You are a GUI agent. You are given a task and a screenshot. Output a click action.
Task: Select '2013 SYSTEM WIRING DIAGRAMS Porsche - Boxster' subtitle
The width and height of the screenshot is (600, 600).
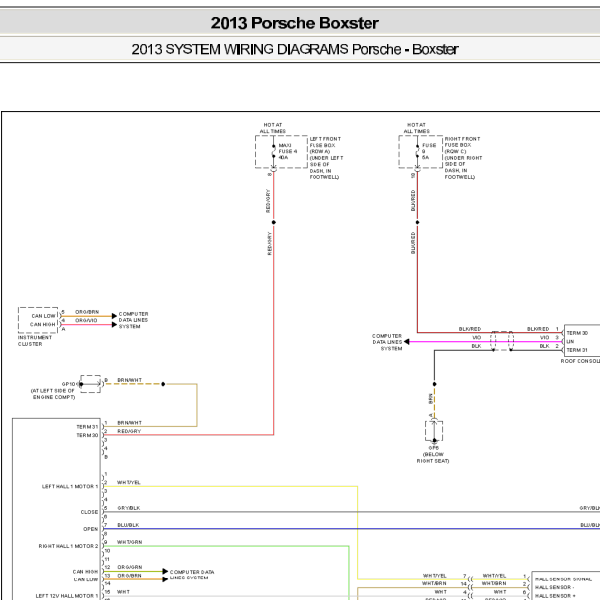coord(295,49)
